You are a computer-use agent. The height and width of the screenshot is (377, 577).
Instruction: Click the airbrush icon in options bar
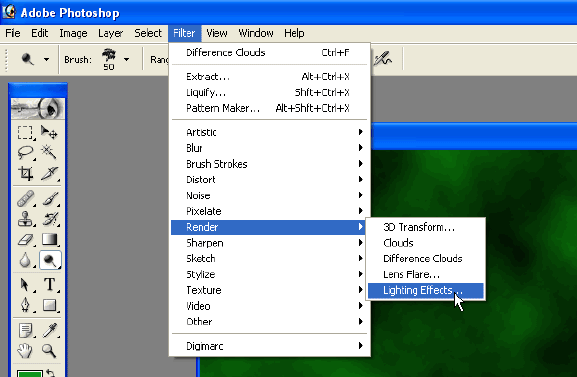click(x=383, y=59)
